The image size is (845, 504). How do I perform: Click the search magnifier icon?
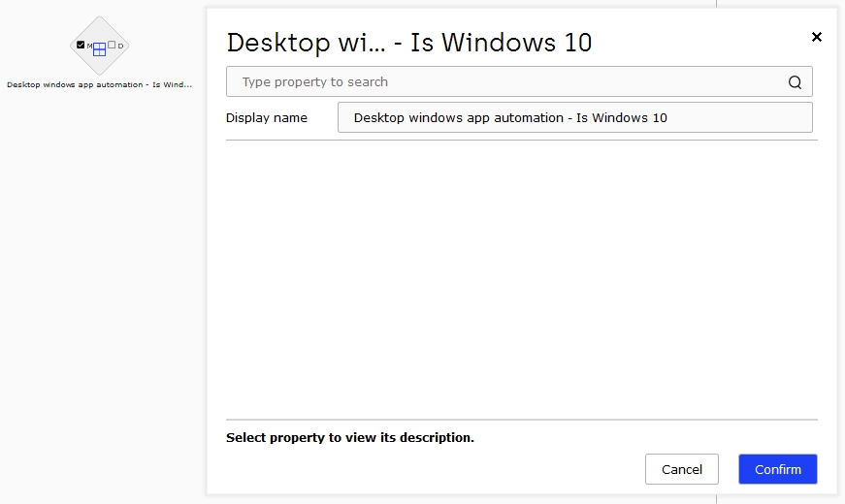pos(795,81)
